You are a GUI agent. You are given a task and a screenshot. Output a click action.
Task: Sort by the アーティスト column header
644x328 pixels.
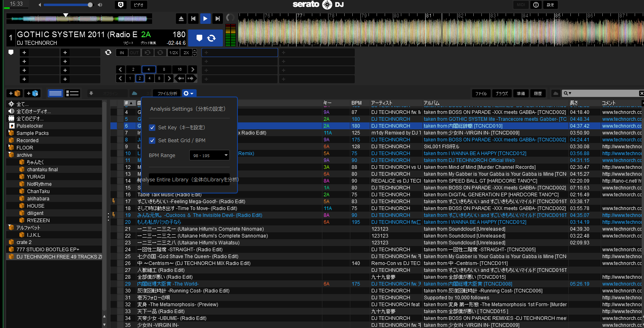click(396, 103)
